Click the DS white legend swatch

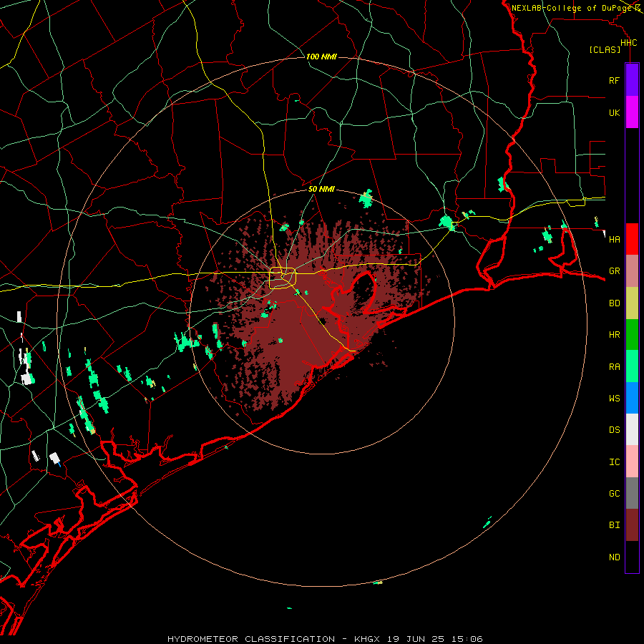(x=632, y=429)
